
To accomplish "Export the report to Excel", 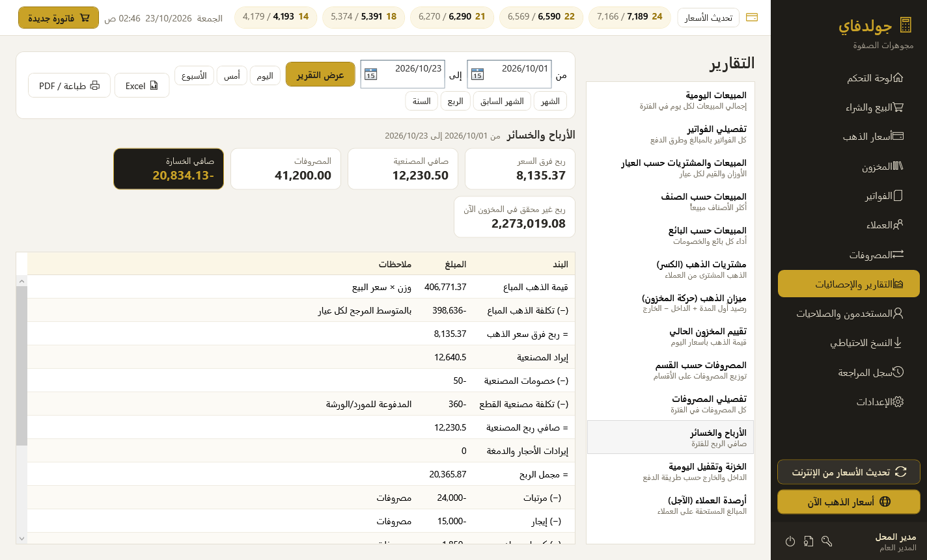I will pos(142,85).
